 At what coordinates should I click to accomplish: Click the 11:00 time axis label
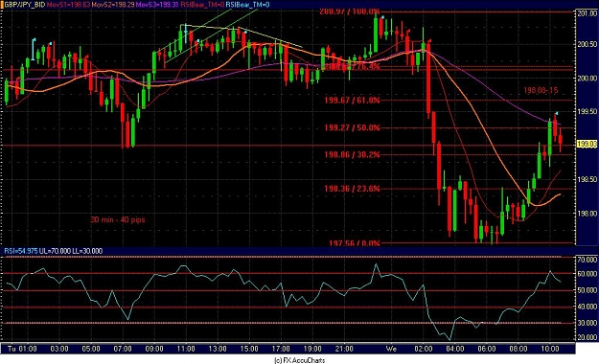[186, 349]
